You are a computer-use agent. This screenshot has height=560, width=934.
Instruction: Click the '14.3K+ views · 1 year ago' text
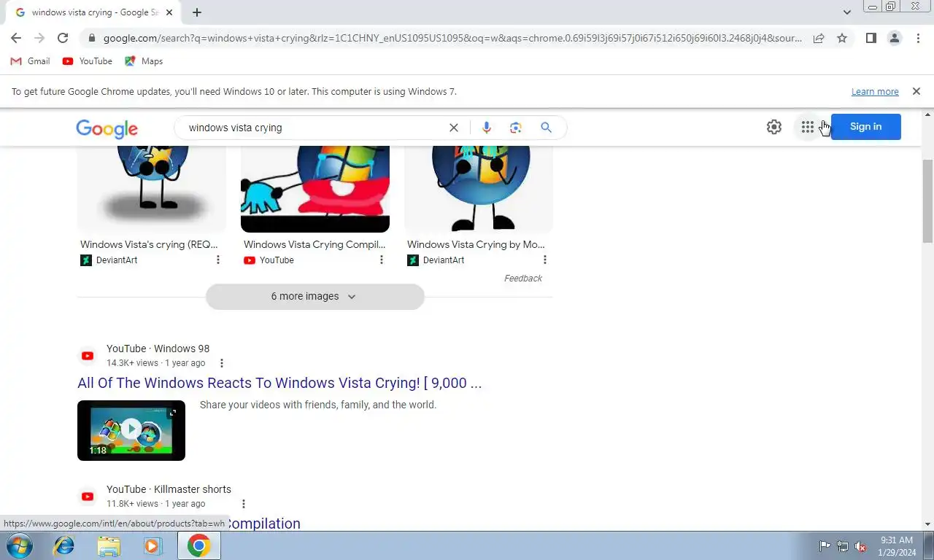click(155, 363)
